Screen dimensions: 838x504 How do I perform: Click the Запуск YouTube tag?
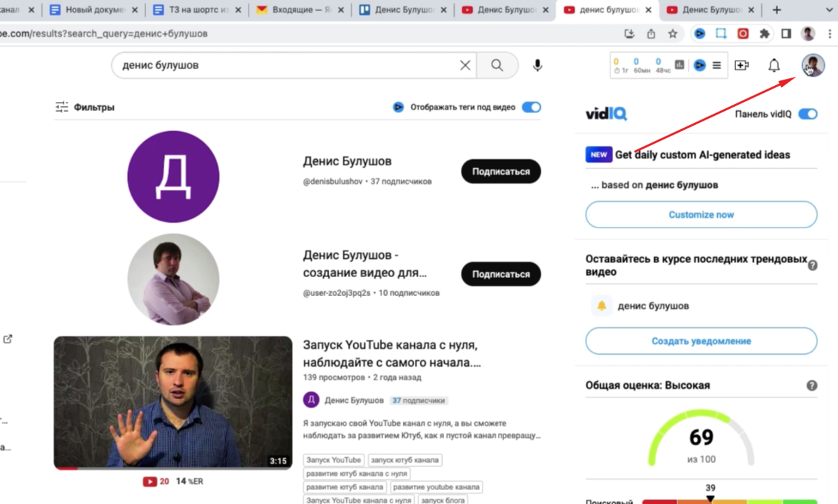click(x=334, y=459)
